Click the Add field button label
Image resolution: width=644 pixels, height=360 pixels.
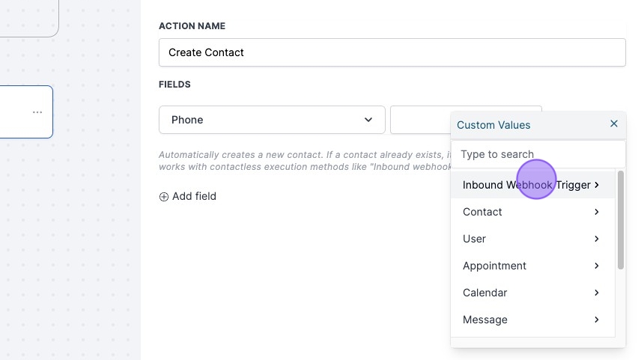194,197
